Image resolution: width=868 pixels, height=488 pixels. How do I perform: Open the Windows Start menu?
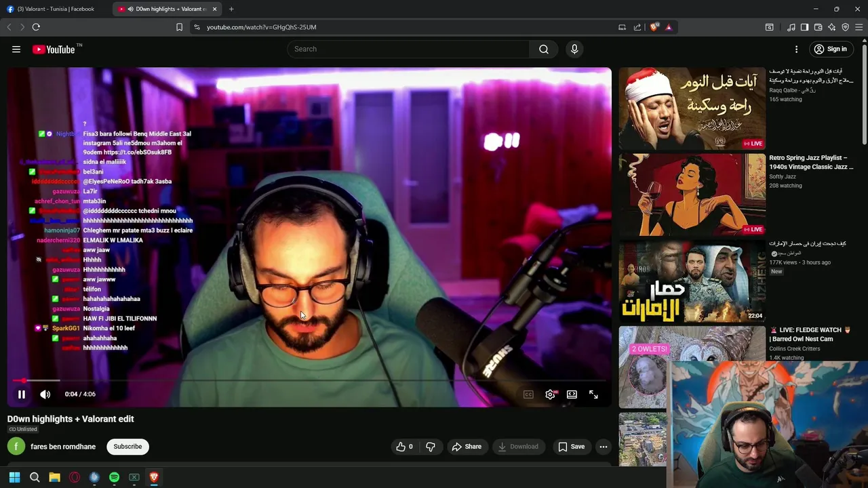[x=14, y=477]
